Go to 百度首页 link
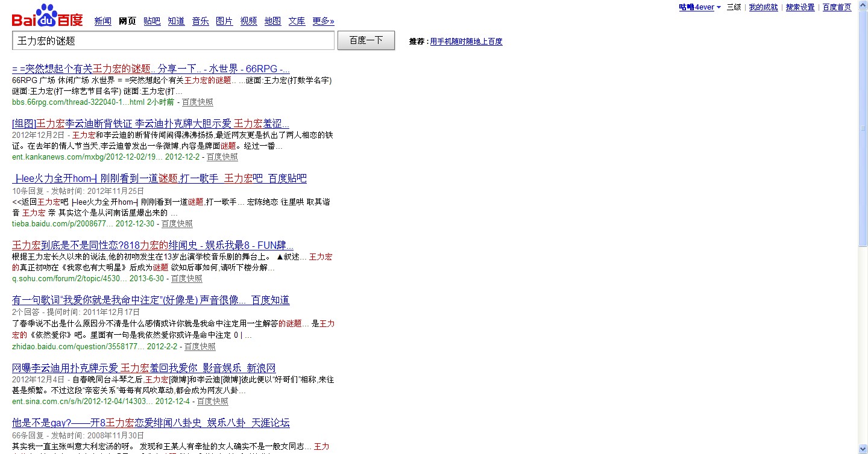 point(837,7)
